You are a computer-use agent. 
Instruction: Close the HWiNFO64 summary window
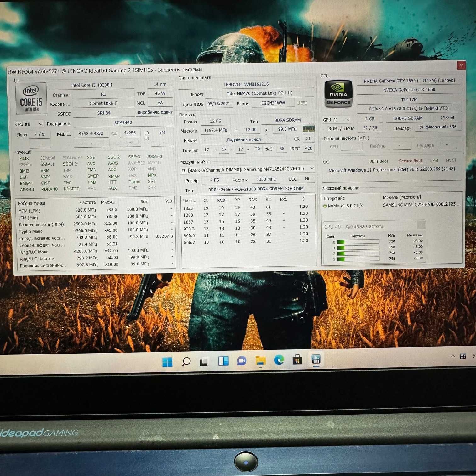[x=461, y=65]
